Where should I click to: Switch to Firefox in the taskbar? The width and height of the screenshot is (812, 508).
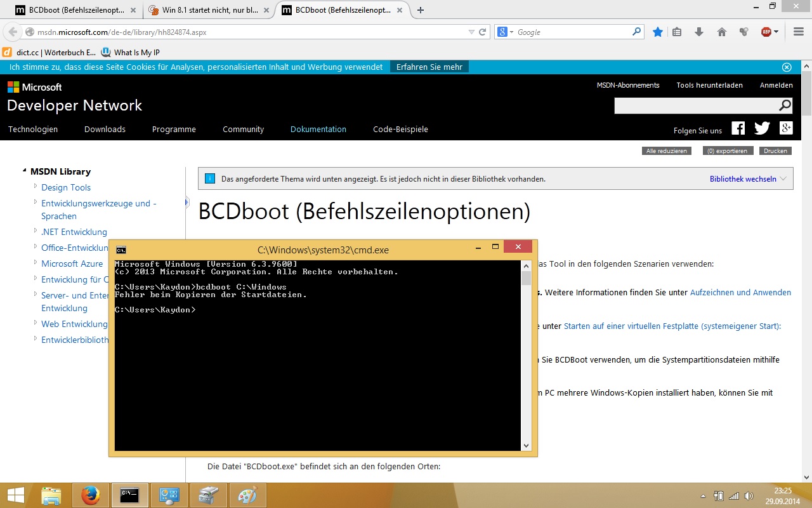tap(91, 495)
